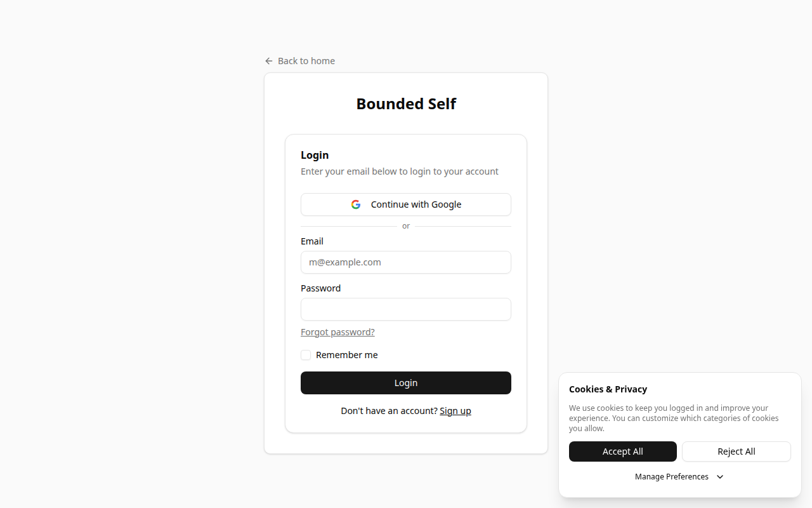
Task: Open the Forgot password link
Action: click(x=337, y=331)
